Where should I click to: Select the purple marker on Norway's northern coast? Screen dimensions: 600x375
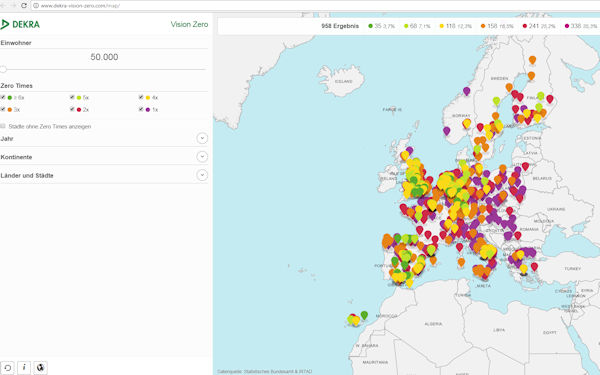(466, 91)
